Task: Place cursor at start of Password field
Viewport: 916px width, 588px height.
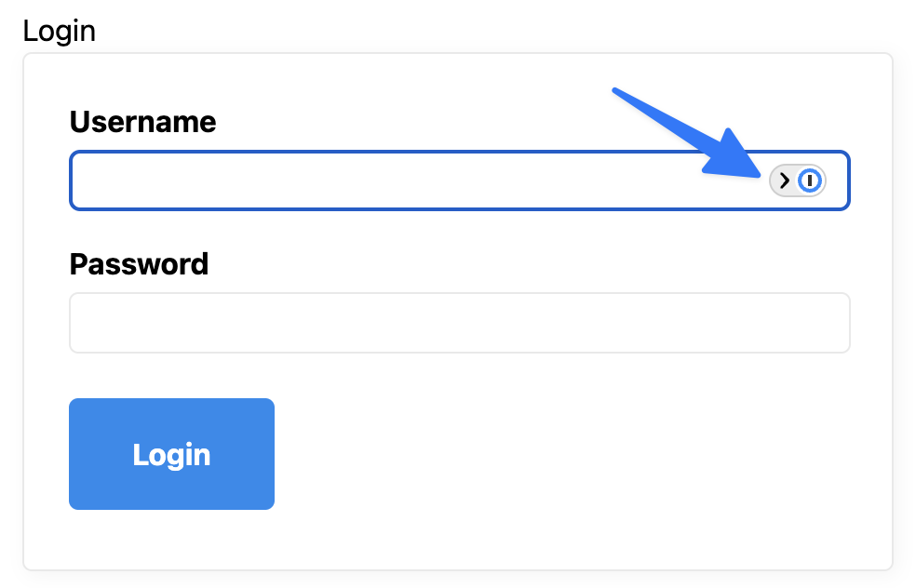Action: [x=84, y=323]
